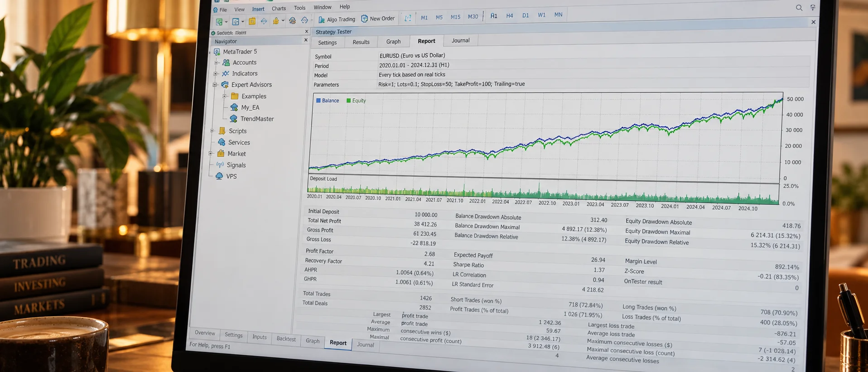Switch the chart timeframe to D1
Screen dimensions: 868x372
point(526,15)
